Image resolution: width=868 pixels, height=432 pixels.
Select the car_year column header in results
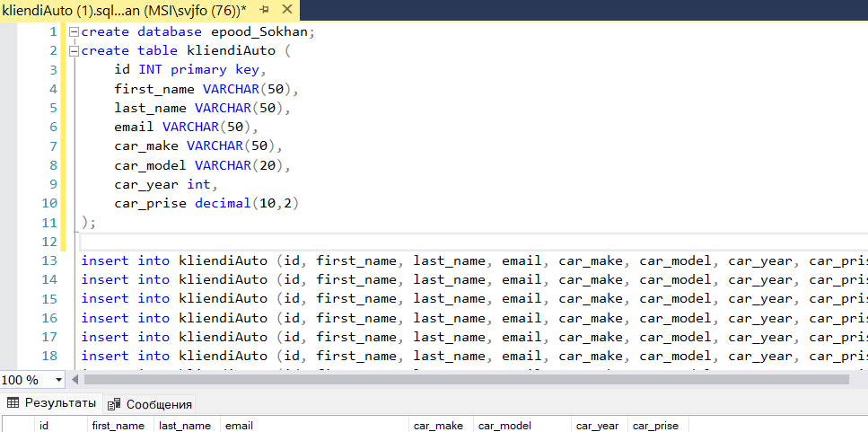[x=600, y=426]
